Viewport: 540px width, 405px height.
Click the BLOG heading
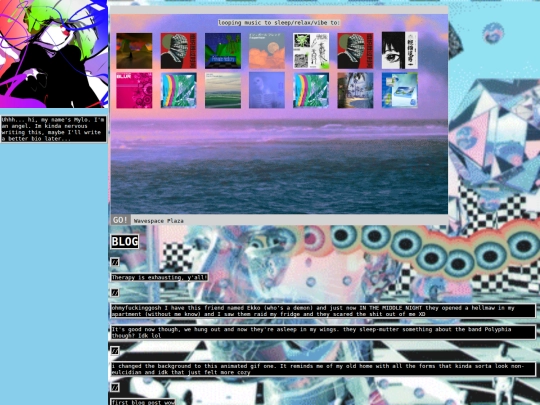[125, 241]
